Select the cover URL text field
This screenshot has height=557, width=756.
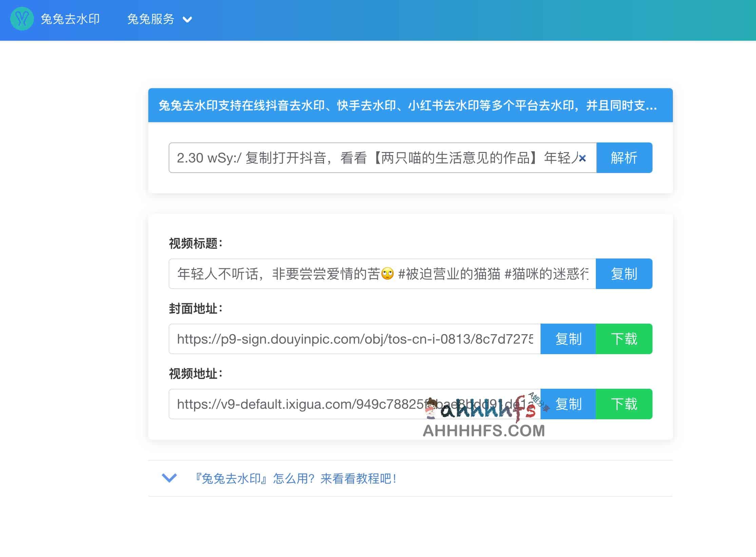coord(353,339)
